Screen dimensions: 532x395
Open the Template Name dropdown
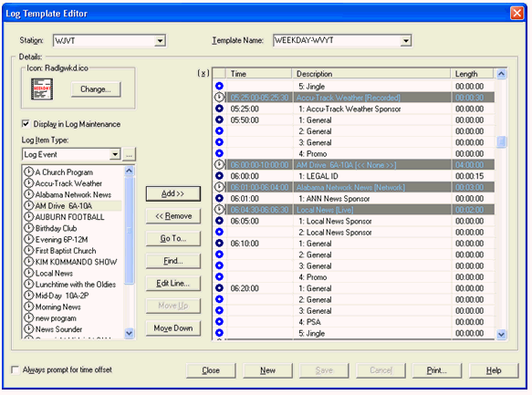click(405, 41)
